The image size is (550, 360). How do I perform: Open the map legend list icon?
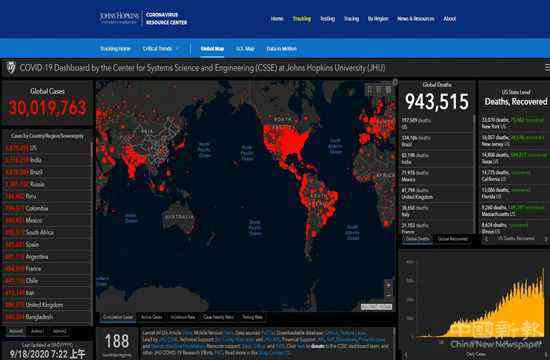pos(379,90)
